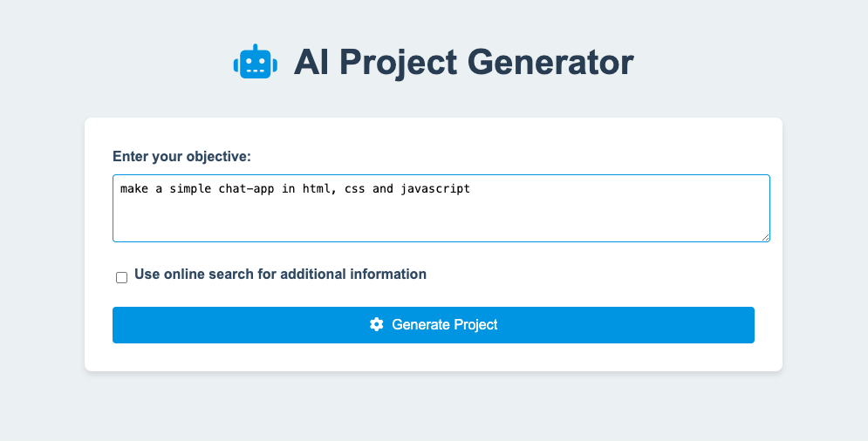Place cursor on the word 'javascript'
This screenshot has width=868, height=441.
pos(435,188)
